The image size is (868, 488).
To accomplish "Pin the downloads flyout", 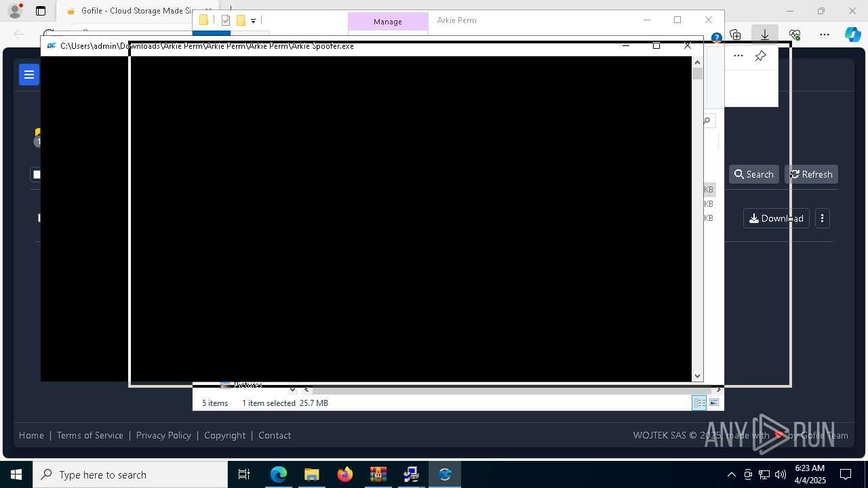I will (x=760, y=56).
